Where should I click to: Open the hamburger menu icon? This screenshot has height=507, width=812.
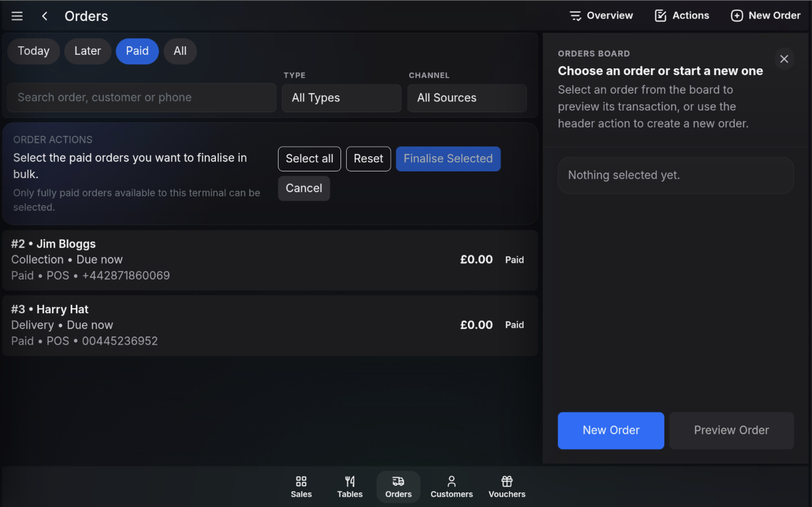(17, 16)
